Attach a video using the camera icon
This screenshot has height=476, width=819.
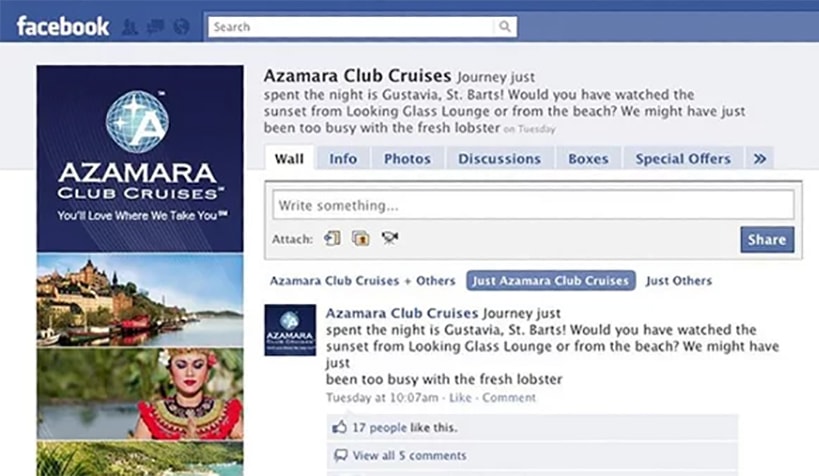coord(390,238)
